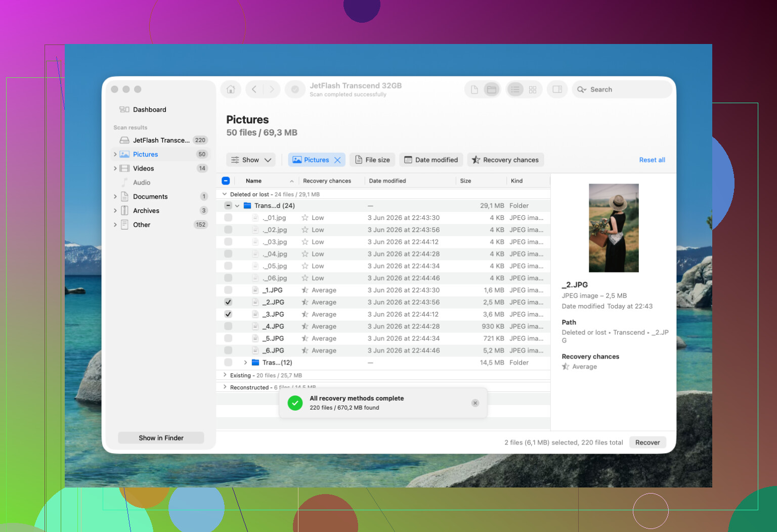
Task: Sort by Kind column header
Action: pyautogui.click(x=528, y=181)
